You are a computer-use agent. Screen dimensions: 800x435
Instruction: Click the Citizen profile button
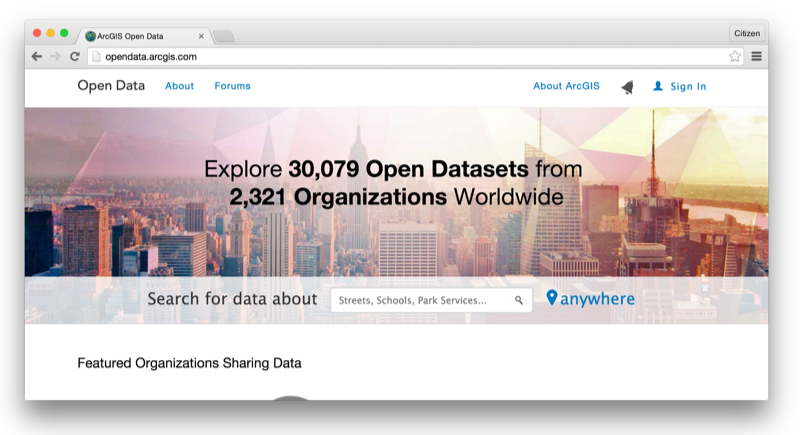(x=747, y=33)
